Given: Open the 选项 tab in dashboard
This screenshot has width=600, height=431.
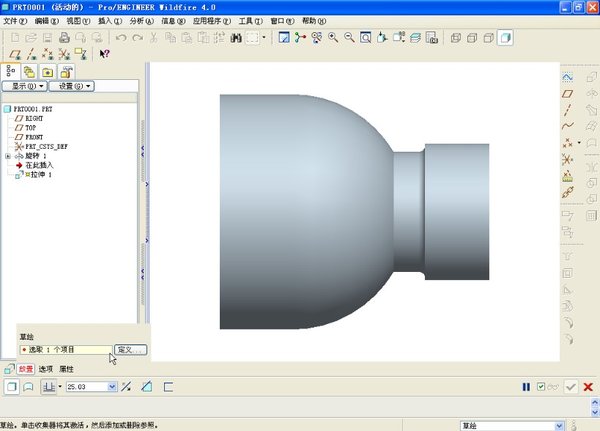Looking at the screenshot, I should coord(45,370).
